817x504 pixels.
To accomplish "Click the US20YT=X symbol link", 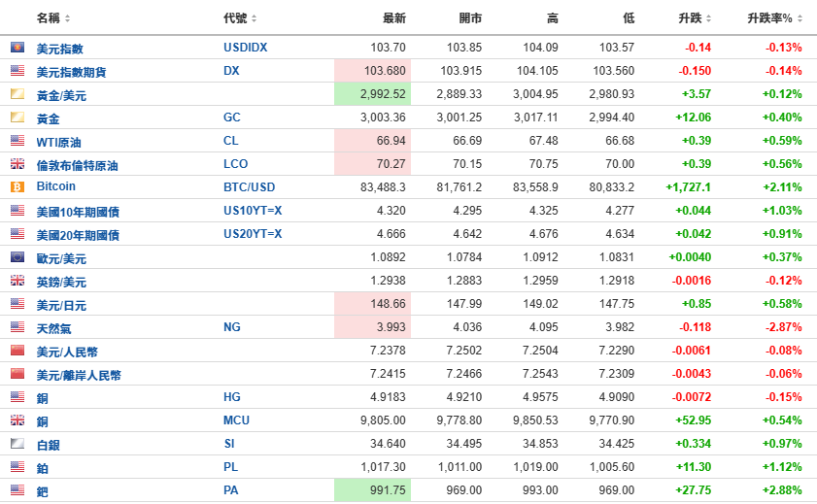I will click(x=253, y=234).
